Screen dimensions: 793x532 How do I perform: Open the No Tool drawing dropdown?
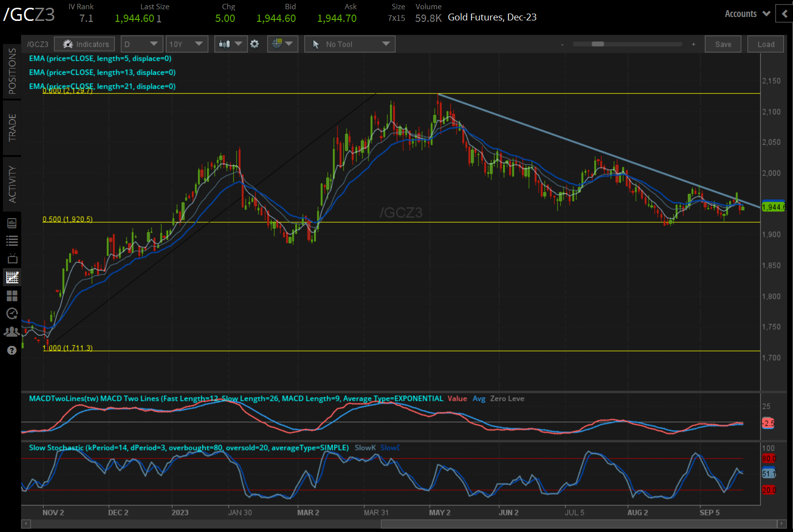[x=350, y=44]
